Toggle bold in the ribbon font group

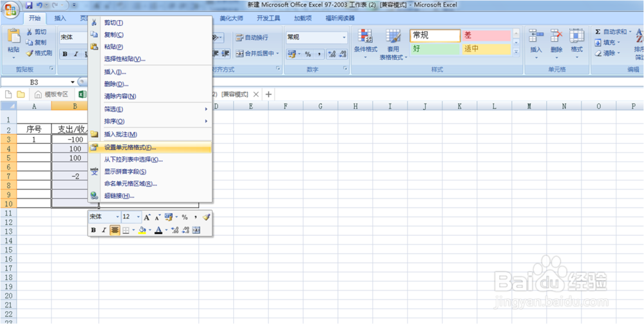pos(65,54)
